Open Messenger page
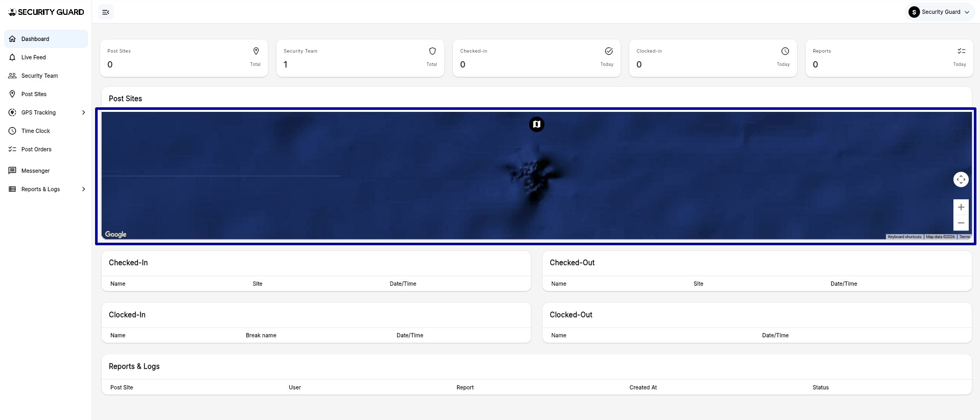 pyautogui.click(x=46, y=171)
